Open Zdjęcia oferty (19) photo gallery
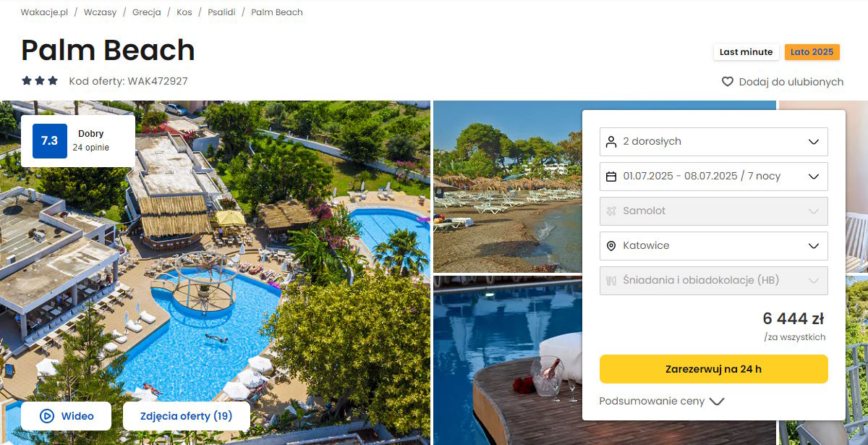The height and width of the screenshot is (445, 868). 187,416
